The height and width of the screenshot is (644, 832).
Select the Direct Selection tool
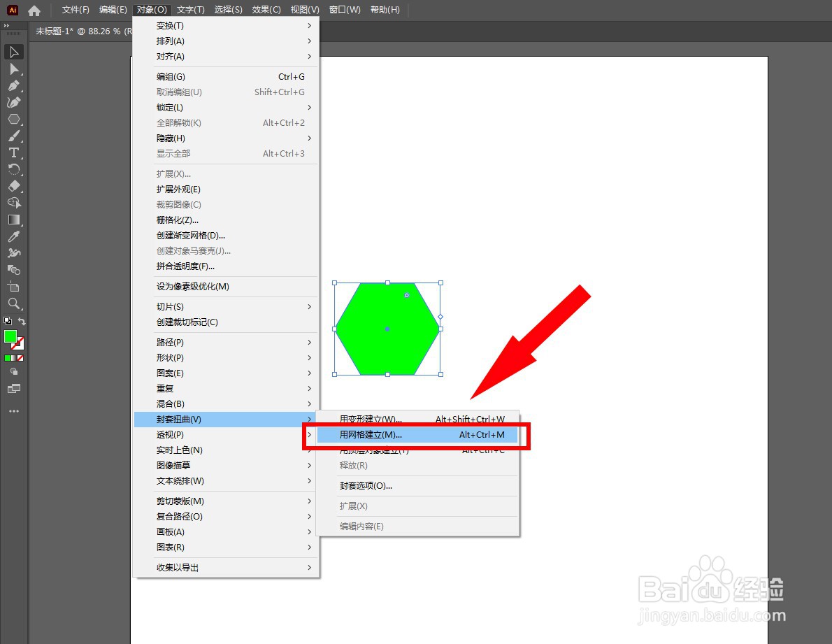[x=14, y=69]
